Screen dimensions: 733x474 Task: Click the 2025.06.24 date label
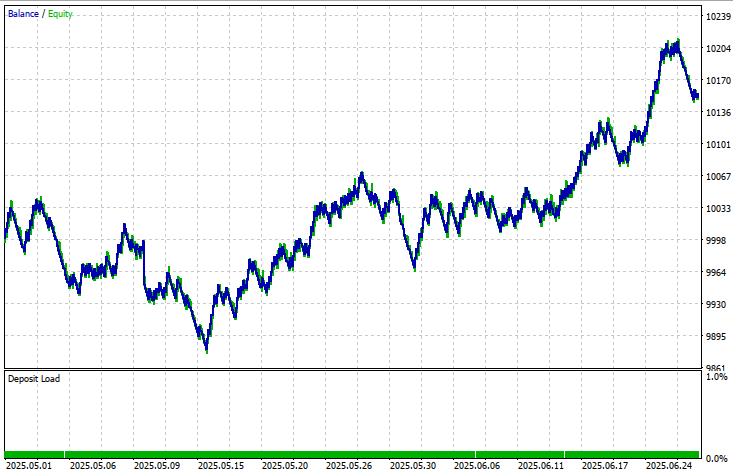pos(669,466)
